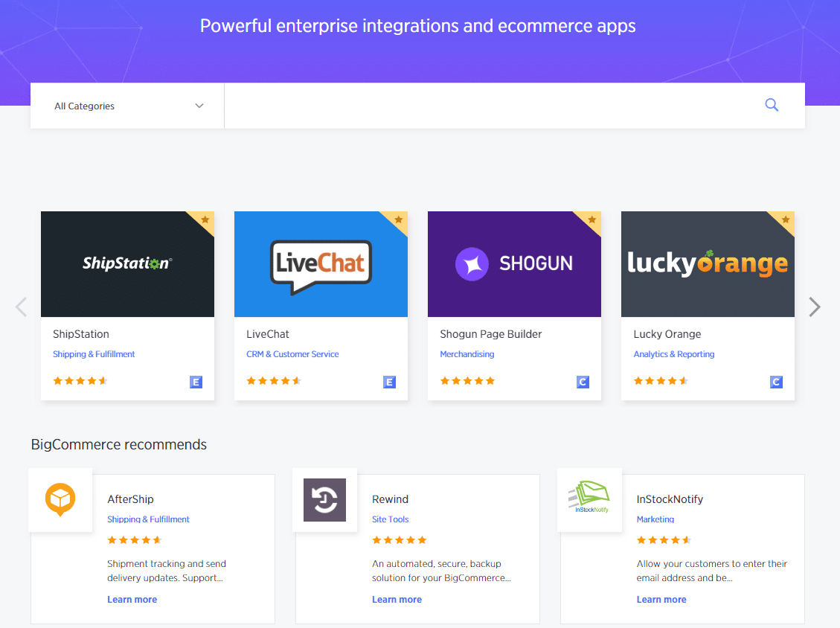The height and width of the screenshot is (628, 840).
Task: Click the AfterShip app icon
Action: click(x=60, y=500)
